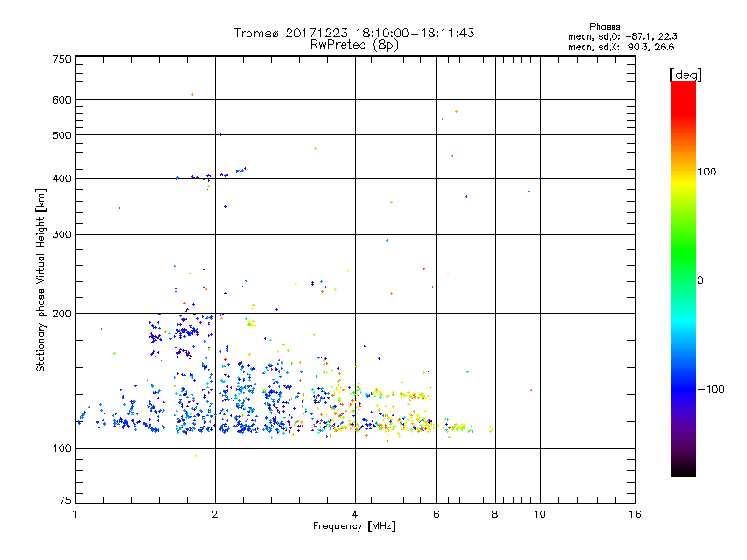Click the y-axis label '750'

click(62, 59)
